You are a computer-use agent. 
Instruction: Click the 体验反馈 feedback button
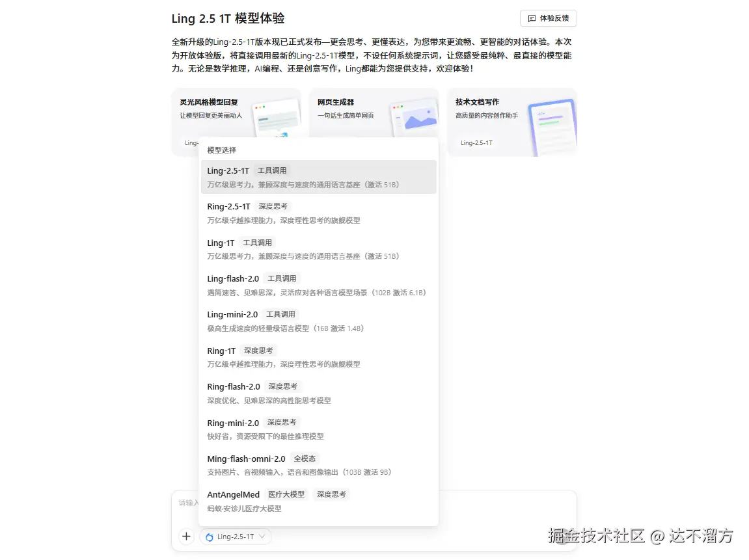(549, 18)
